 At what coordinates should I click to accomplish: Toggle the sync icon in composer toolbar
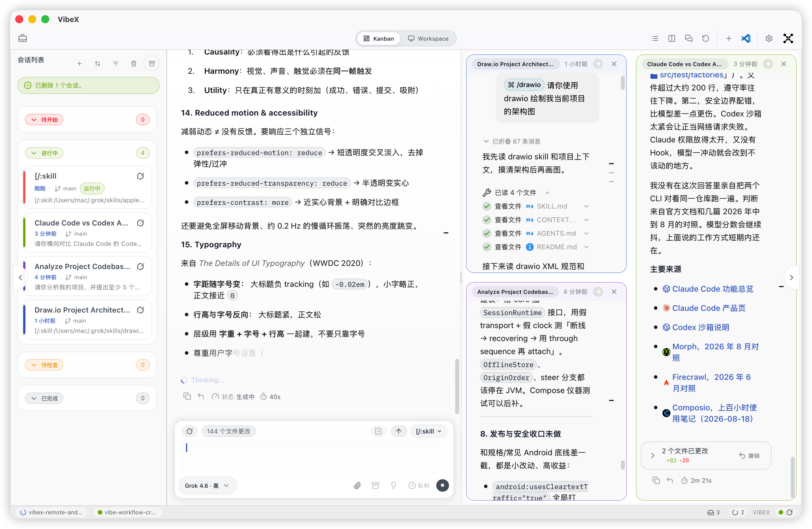(x=189, y=431)
